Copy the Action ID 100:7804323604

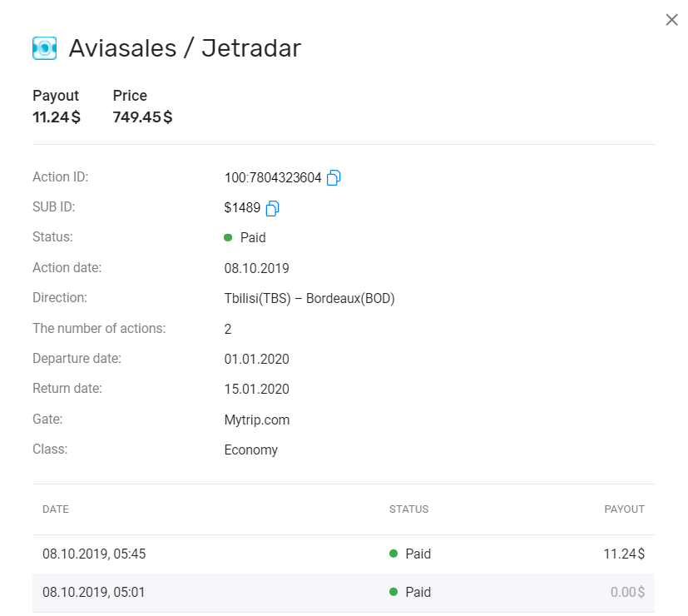point(334,178)
